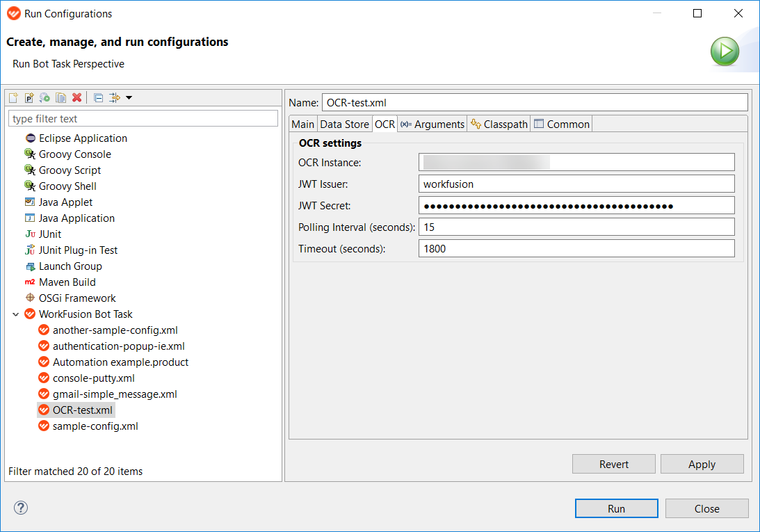Open another-sample-config.xml configuration

115,330
